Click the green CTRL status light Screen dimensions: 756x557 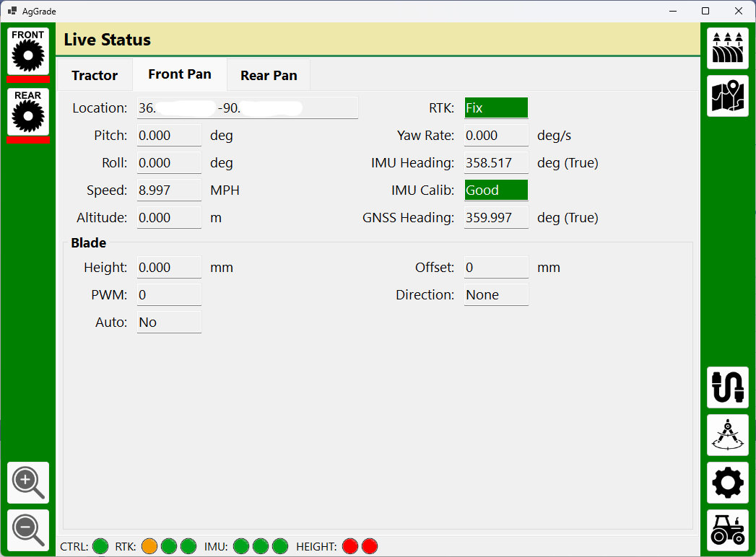point(100,546)
